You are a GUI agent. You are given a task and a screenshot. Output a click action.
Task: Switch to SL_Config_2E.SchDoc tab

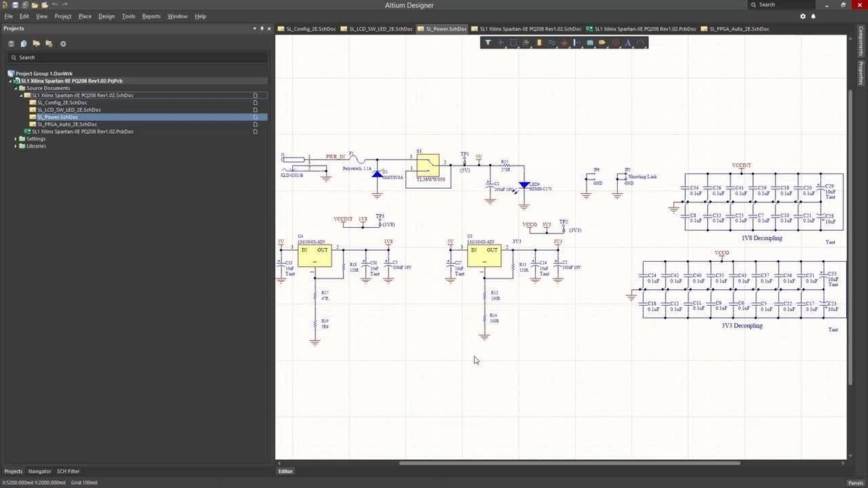pos(307,29)
